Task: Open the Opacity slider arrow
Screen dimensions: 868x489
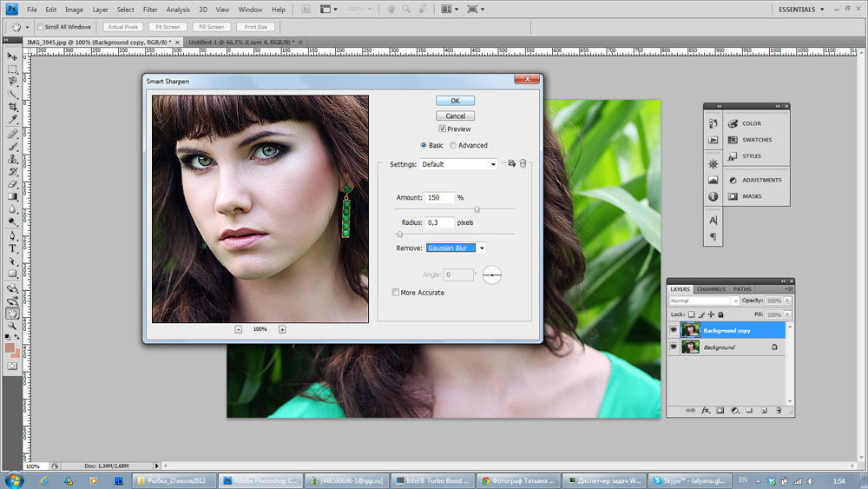Action: coord(787,301)
